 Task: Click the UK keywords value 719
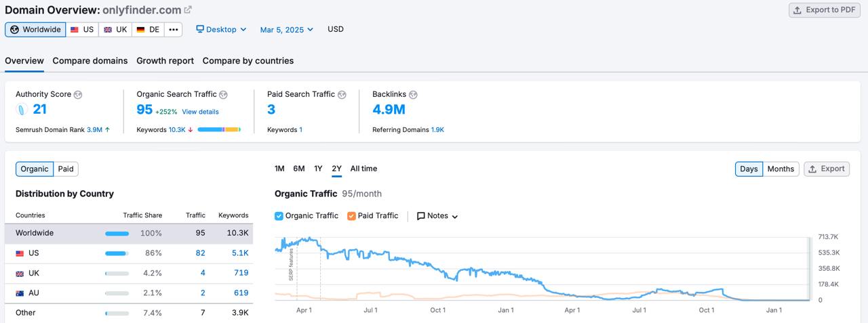(241, 274)
